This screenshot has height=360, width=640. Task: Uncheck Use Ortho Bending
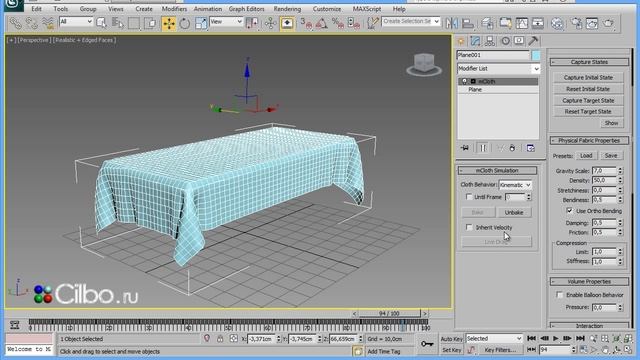[x=570, y=211]
